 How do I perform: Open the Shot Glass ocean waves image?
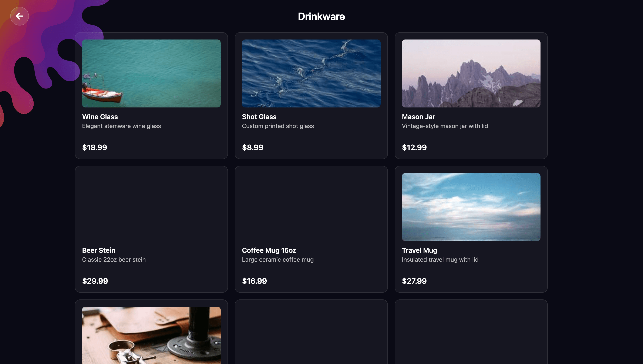(311, 73)
